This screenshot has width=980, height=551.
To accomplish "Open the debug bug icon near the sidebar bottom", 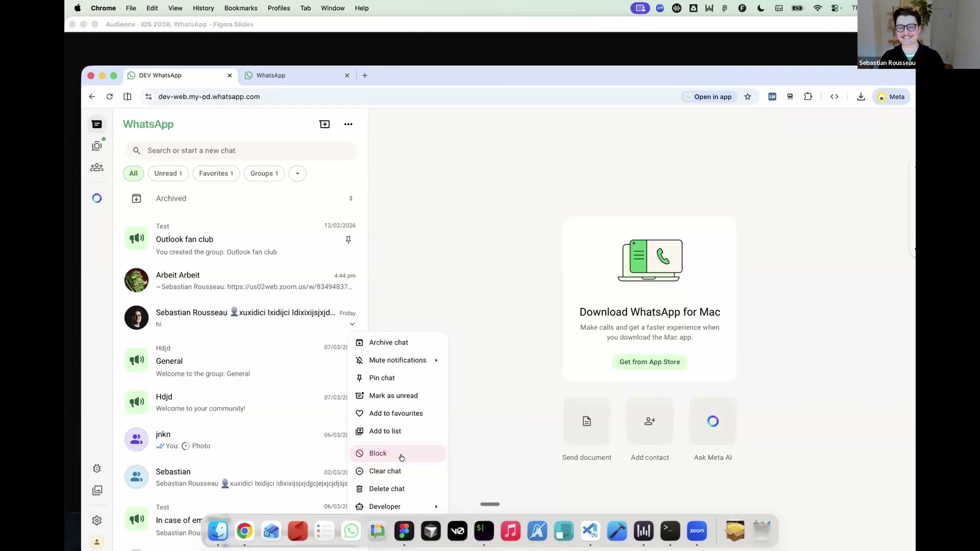I will pyautogui.click(x=97, y=468).
